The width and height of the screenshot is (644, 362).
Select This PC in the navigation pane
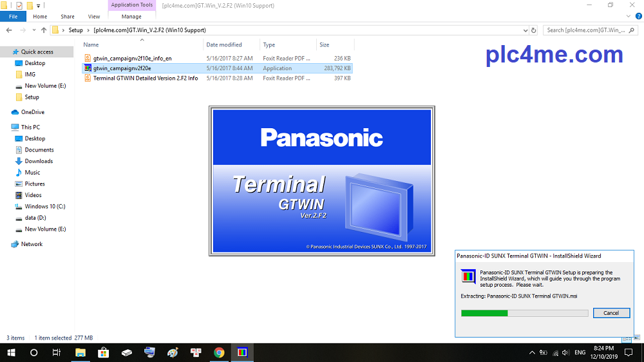coord(30,127)
